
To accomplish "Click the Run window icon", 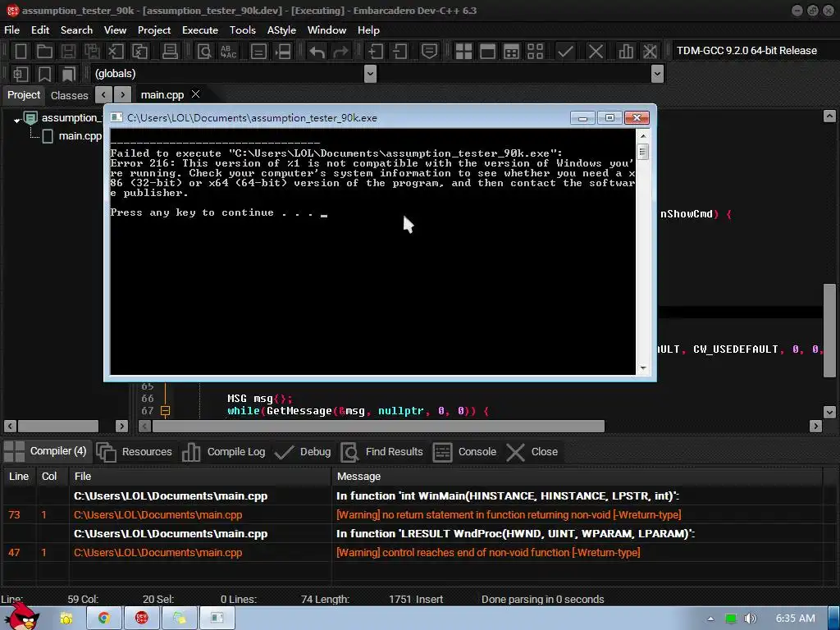I will click(487, 52).
